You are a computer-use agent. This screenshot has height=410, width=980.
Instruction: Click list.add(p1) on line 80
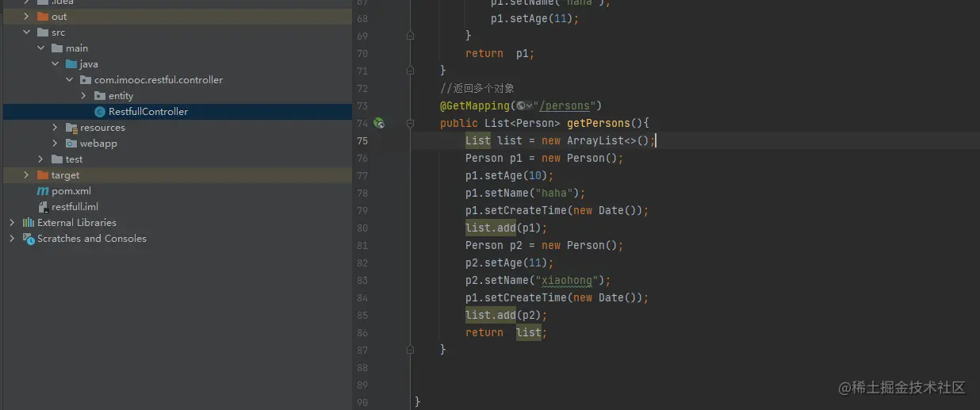click(506, 228)
